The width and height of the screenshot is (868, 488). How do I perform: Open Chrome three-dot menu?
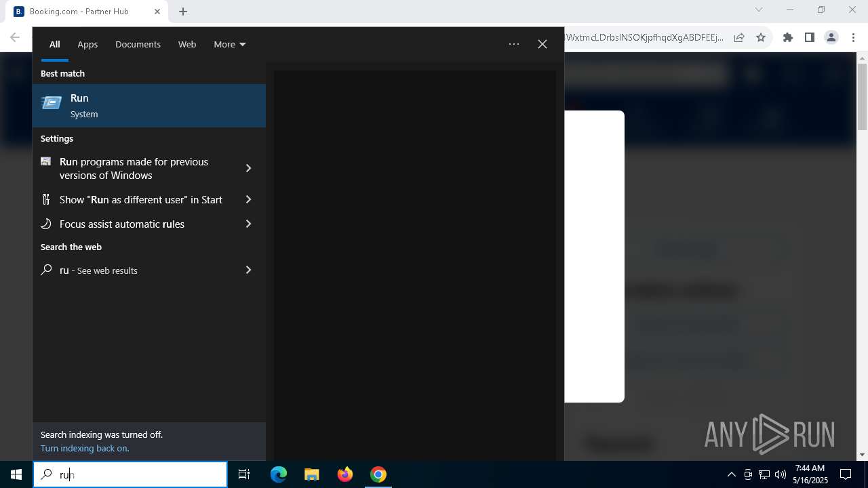(x=853, y=37)
